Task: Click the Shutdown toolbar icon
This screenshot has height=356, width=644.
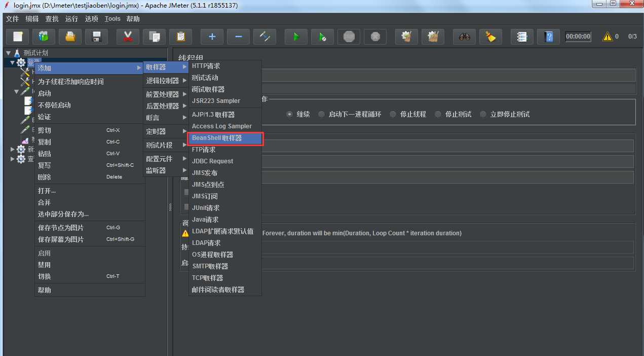Action: (375, 37)
